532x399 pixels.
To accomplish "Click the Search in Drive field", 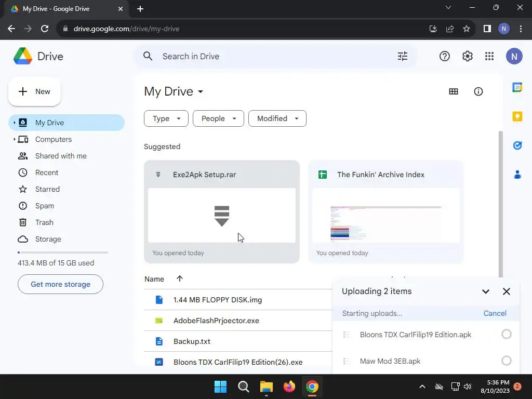I will [x=275, y=56].
